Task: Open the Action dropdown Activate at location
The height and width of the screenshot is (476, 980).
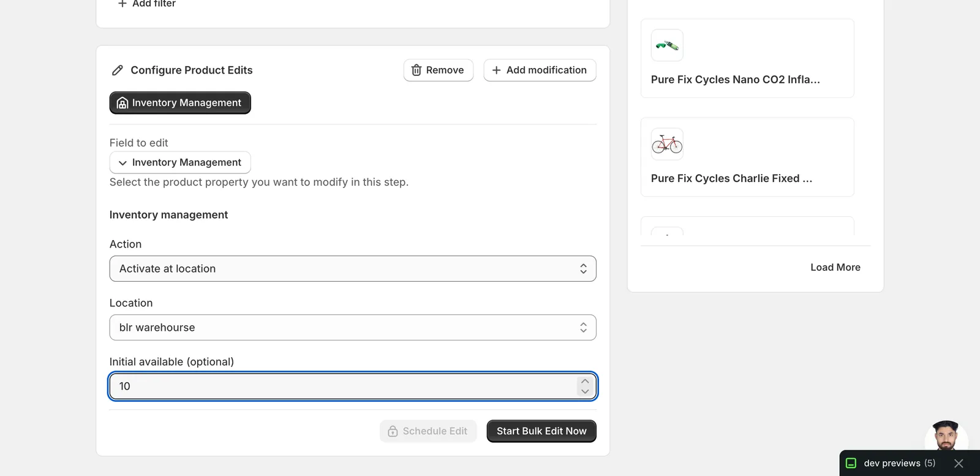Action: pos(353,269)
